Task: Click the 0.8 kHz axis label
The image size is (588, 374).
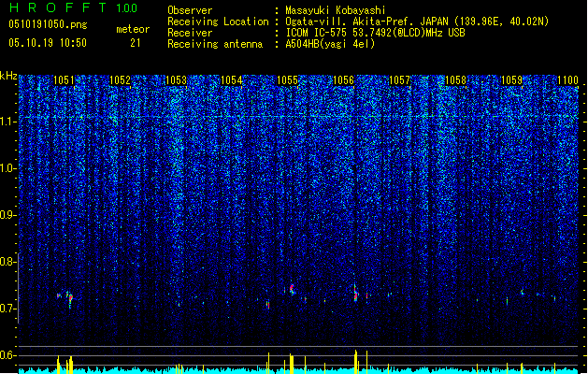Action: [7, 262]
